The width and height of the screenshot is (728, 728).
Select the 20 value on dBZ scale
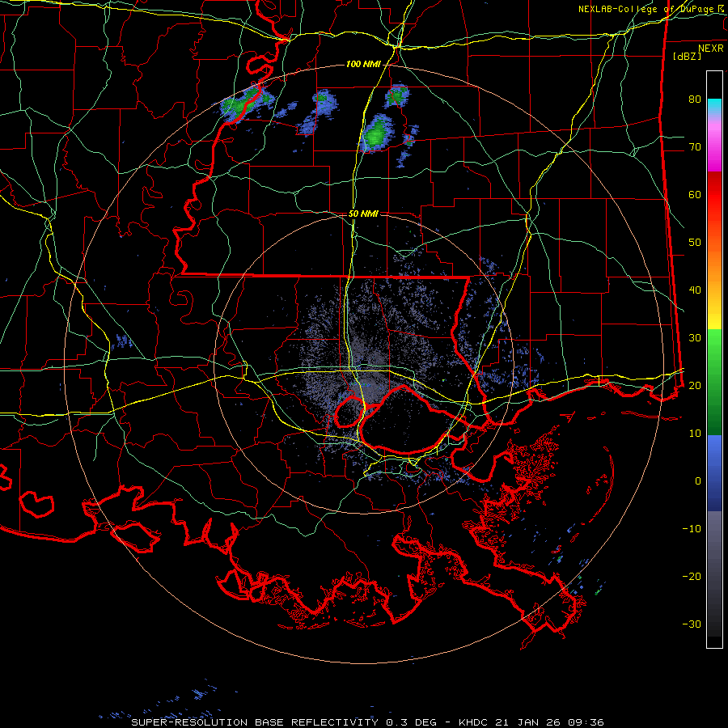coord(695,385)
